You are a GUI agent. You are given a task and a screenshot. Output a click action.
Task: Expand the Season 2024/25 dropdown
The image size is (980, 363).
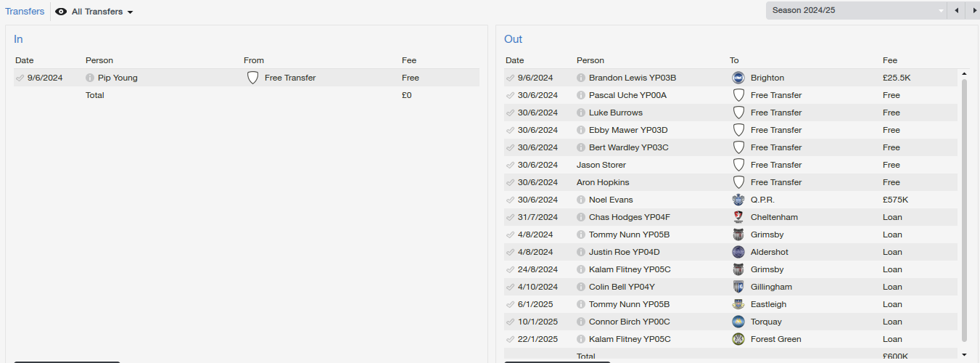click(858, 10)
